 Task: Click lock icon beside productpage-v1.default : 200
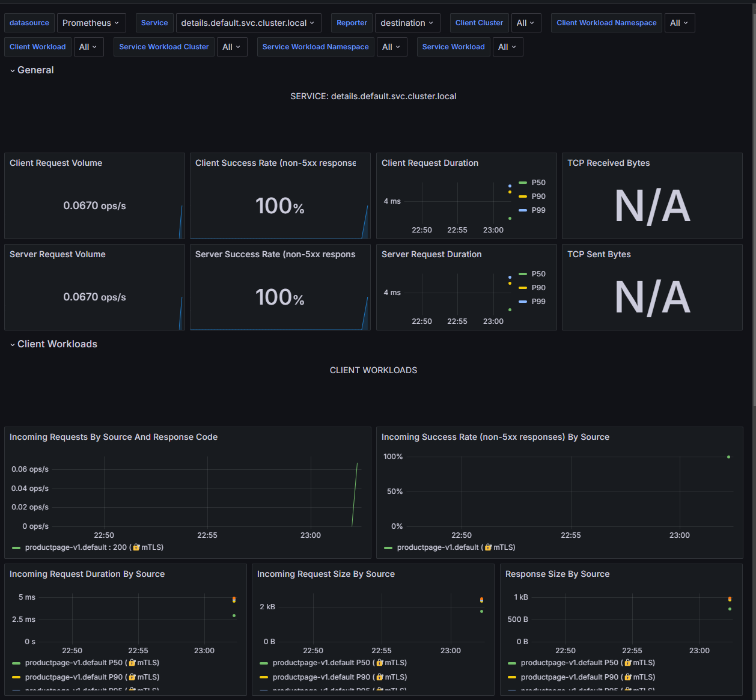136,547
